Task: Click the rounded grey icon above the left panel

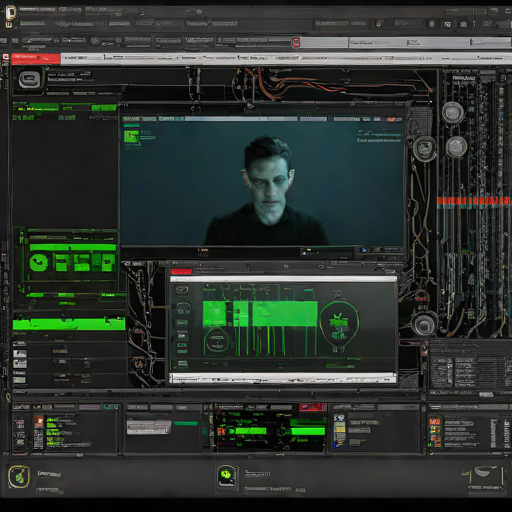Action: coord(29,79)
